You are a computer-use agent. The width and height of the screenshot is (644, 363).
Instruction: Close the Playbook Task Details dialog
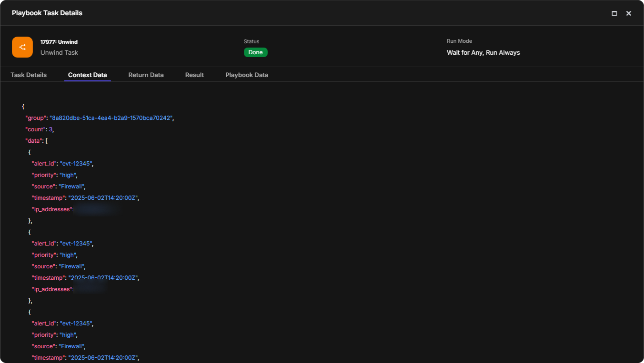click(629, 13)
